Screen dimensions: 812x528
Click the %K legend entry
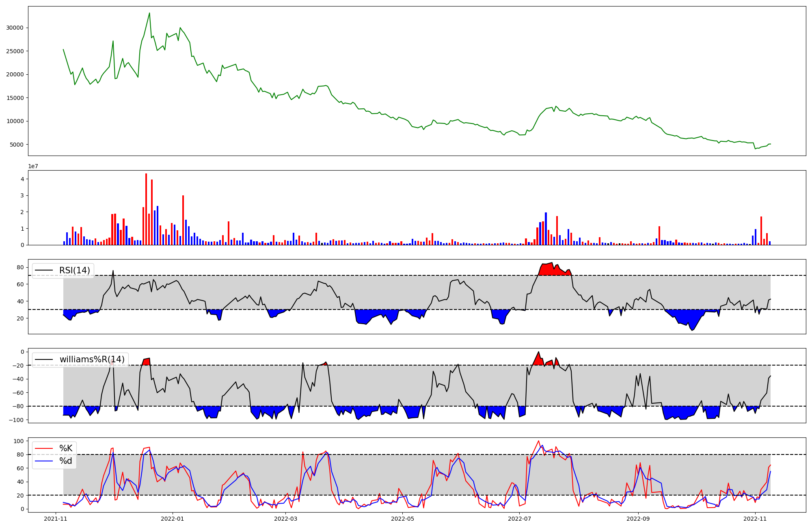[66, 448]
